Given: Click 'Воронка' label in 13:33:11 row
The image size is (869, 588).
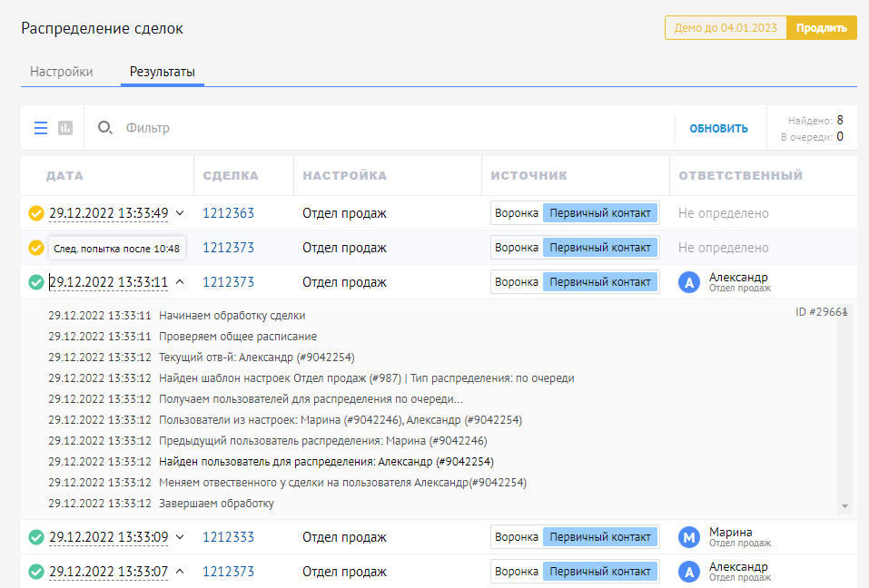Looking at the screenshot, I should (x=517, y=282).
